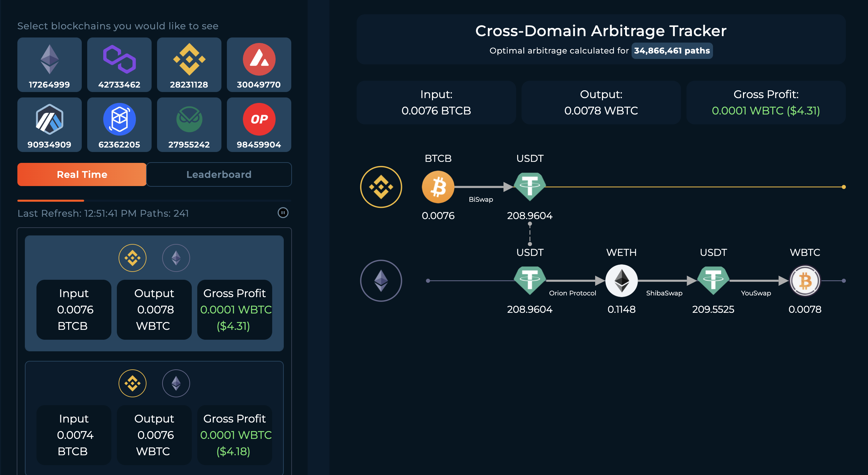Click Ethereum icon in the $4.31 card

pyautogui.click(x=176, y=258)
